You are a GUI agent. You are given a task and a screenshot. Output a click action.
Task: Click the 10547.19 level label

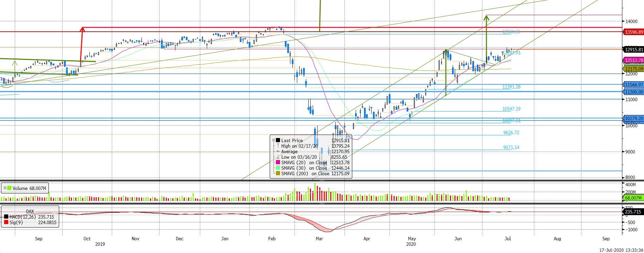coord(511,109)
